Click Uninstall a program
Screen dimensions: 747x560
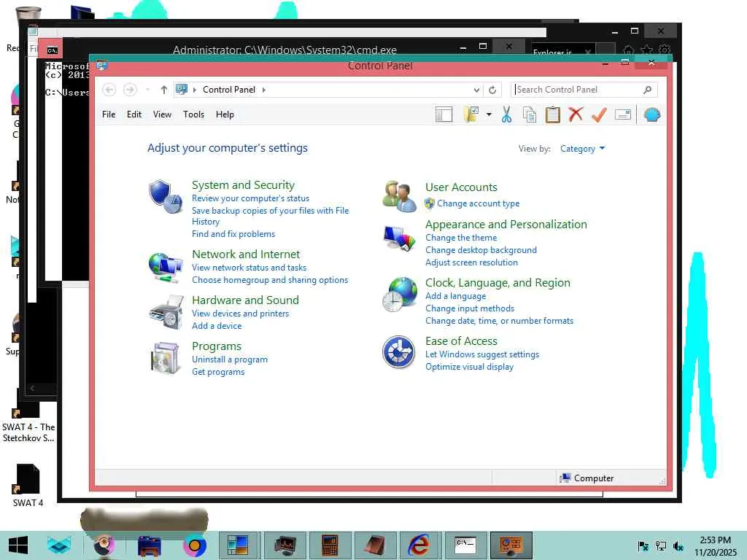click(x=230, y=359)
